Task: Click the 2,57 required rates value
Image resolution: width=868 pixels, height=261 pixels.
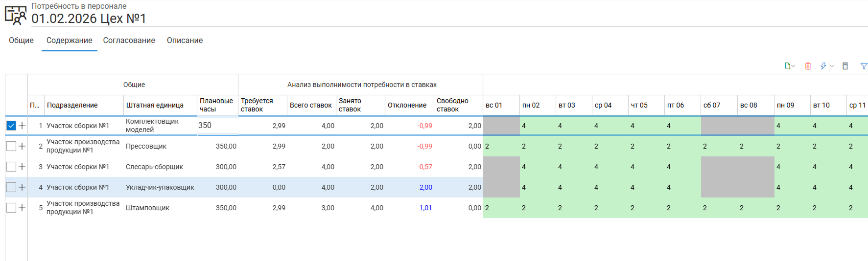Action: click(279, 167)
